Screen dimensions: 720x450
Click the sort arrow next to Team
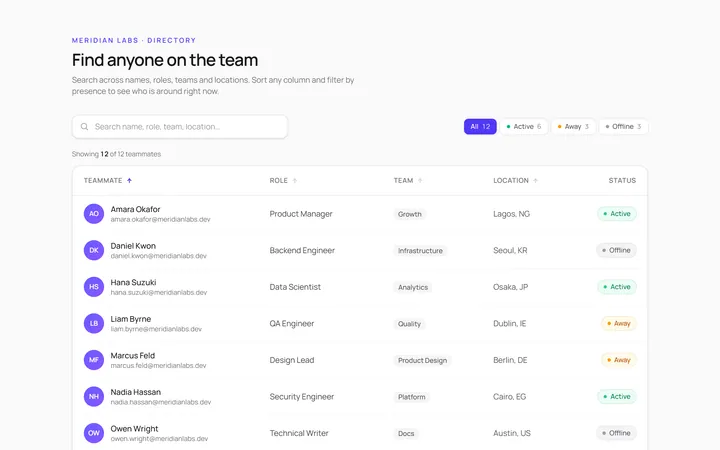(420, 180)
